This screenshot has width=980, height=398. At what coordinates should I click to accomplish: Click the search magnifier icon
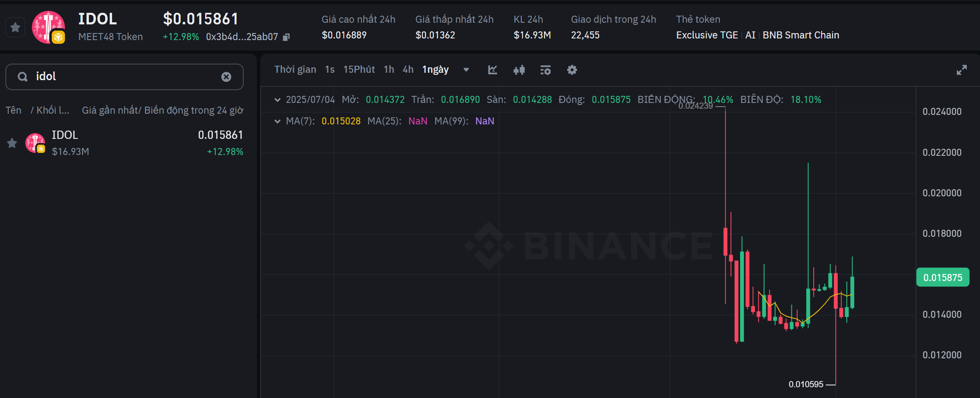click(x=23, y=77)
